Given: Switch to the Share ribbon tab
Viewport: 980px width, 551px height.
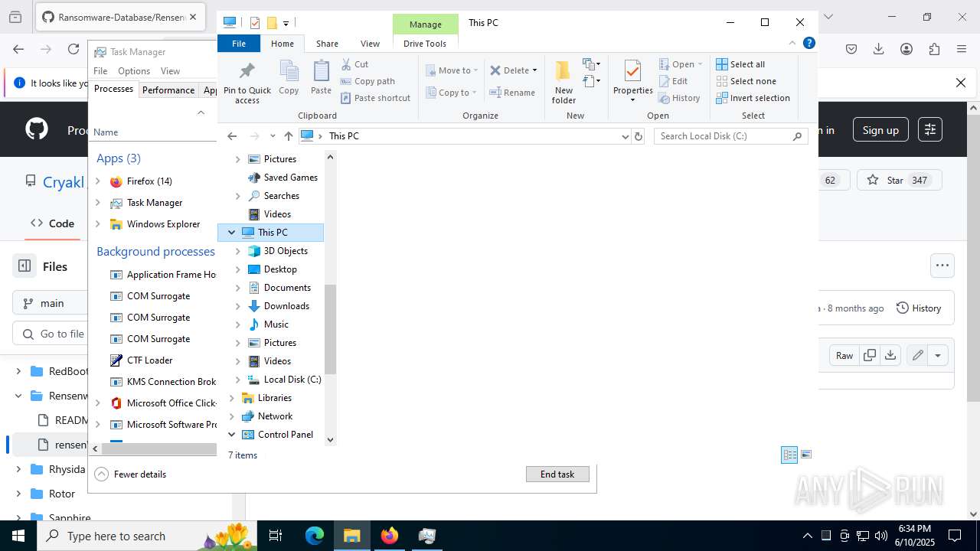Looking at the screenshot, I should [327, 44].
